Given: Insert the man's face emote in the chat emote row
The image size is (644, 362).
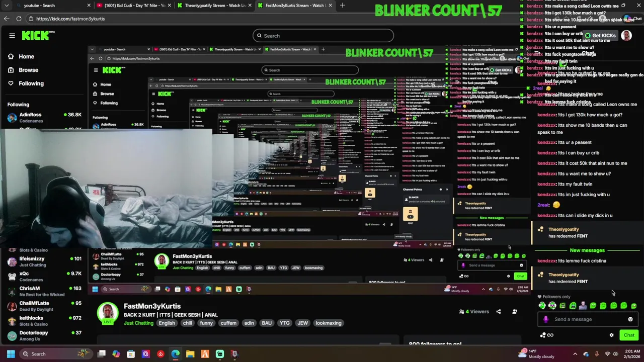Looking at the screenshot, I should coord(583,306).
